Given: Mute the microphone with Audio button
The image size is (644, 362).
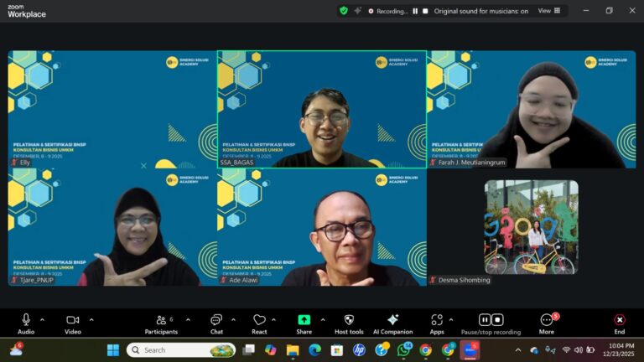Looking at the screenshot, I should point(26,320).
